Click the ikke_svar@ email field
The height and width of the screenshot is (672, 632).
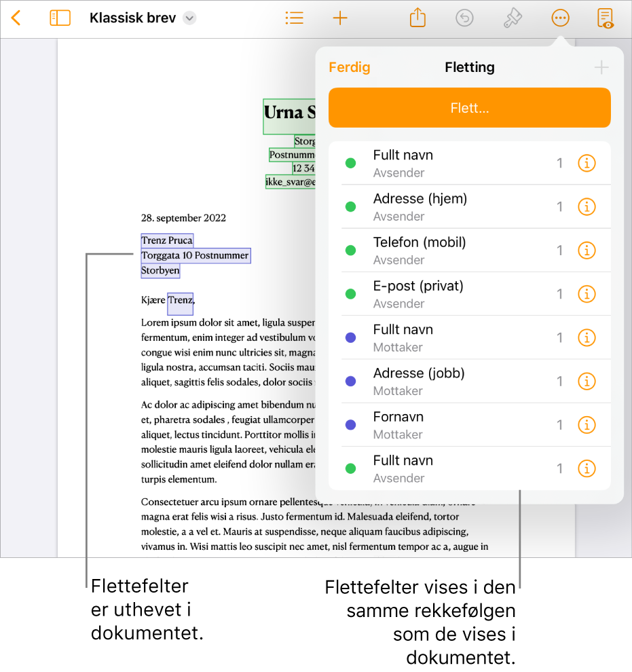click(x=291, y=182)
